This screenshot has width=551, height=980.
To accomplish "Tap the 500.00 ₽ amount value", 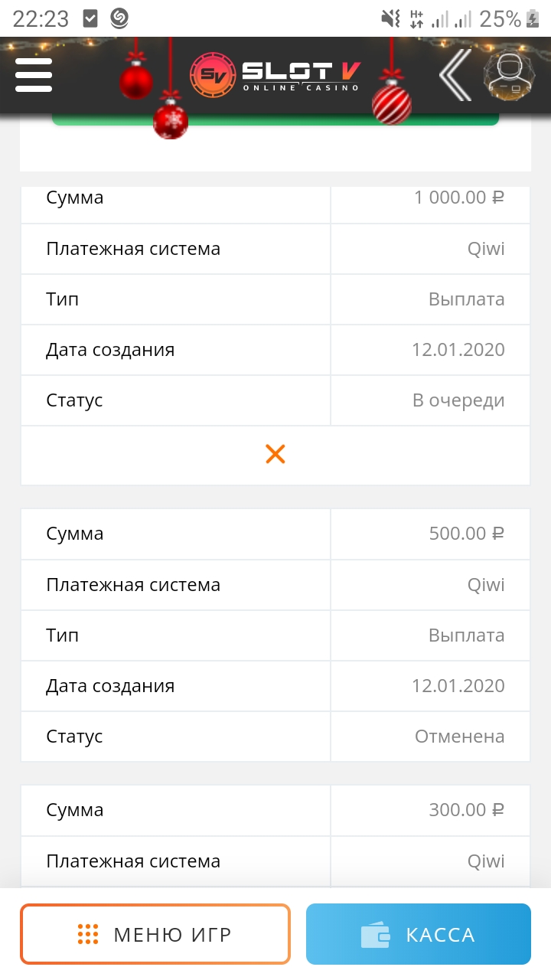I will [466, 534].
